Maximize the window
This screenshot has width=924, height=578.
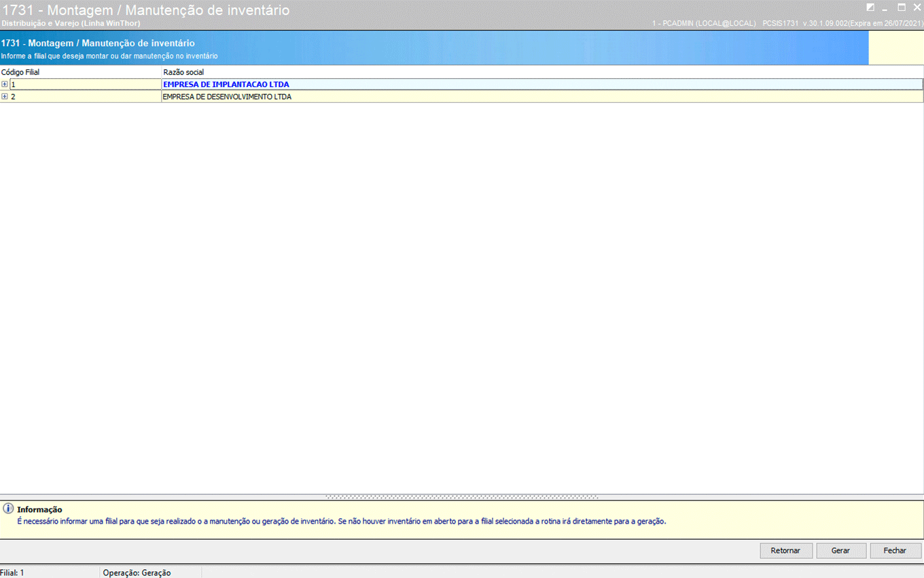[902, 7]
